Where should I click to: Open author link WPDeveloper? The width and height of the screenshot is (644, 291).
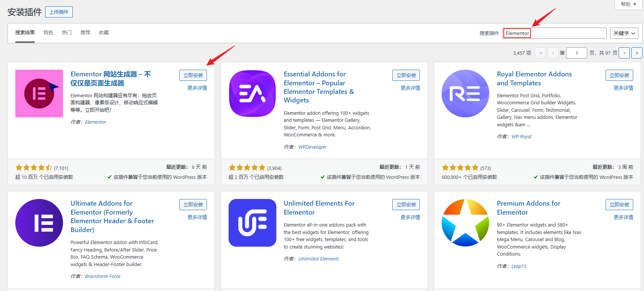(312, 147)
